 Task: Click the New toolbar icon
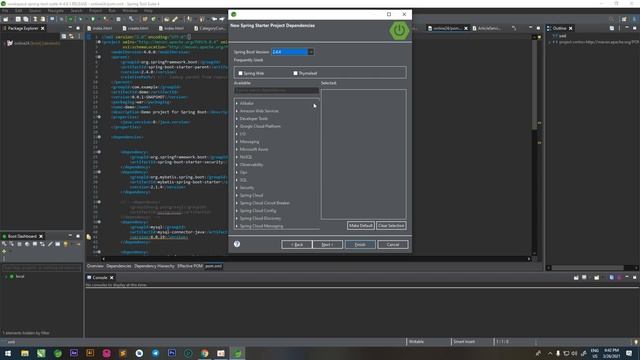point(5,19)
